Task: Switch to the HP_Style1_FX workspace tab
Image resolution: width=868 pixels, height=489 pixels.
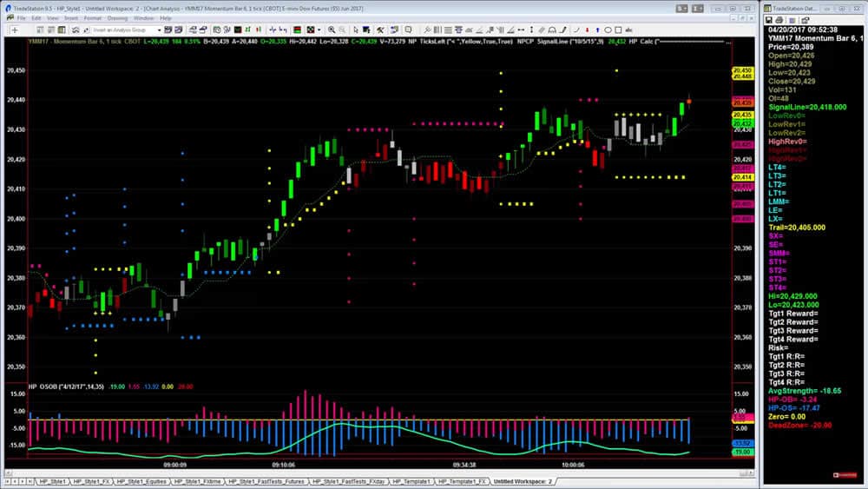Action: (x=91, y=482)
